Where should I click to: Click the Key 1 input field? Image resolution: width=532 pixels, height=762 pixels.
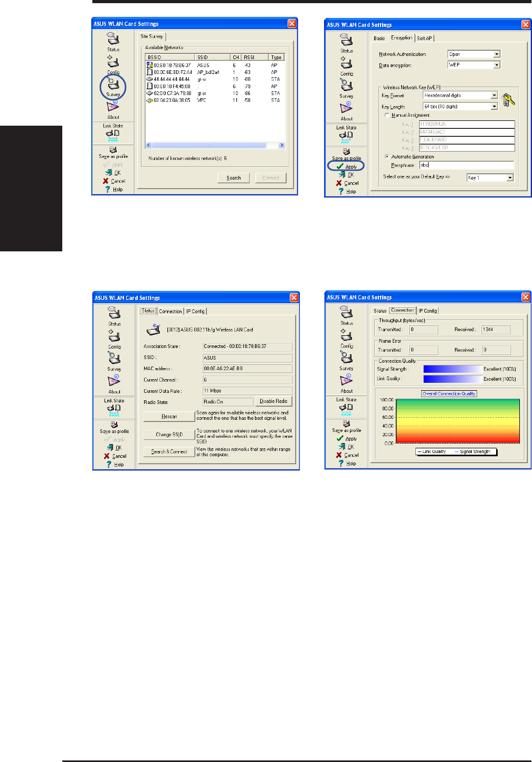pos(467,124)
